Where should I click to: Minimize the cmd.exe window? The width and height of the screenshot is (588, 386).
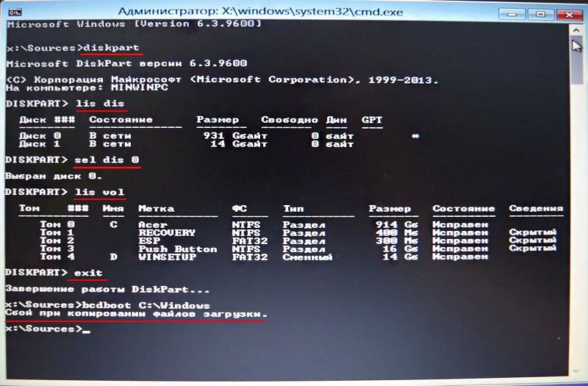[512, 14]
